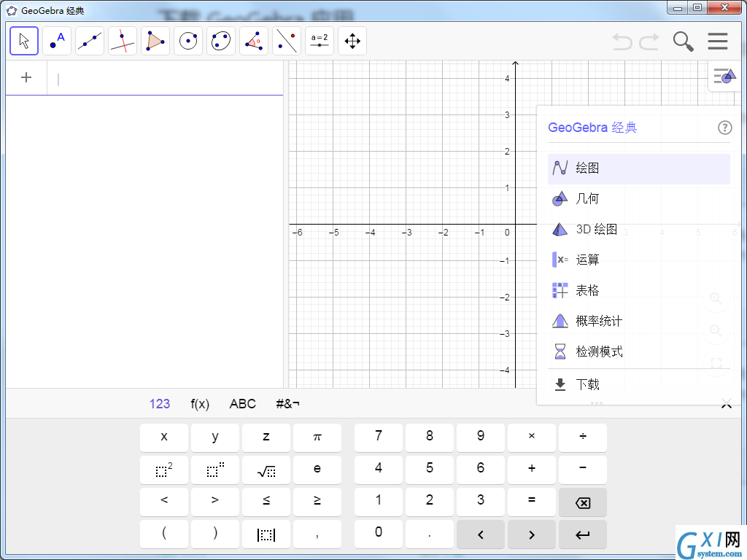Tap the z key
747x560 pixels.
click(266, 437)
